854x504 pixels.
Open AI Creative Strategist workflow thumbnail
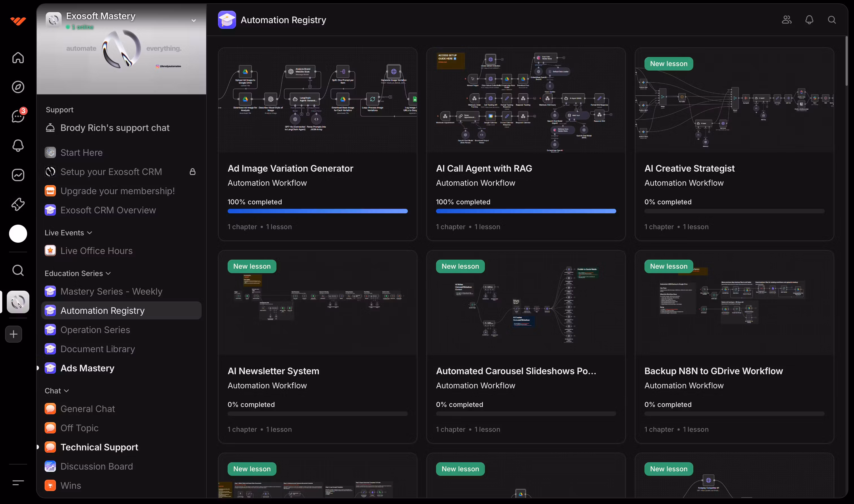734,102
